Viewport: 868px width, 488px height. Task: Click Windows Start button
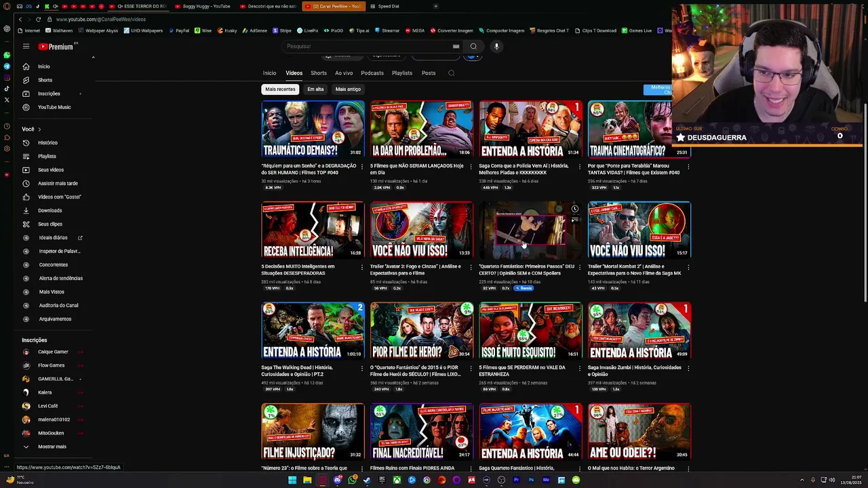pyautogui.click(x=292, y=480)
